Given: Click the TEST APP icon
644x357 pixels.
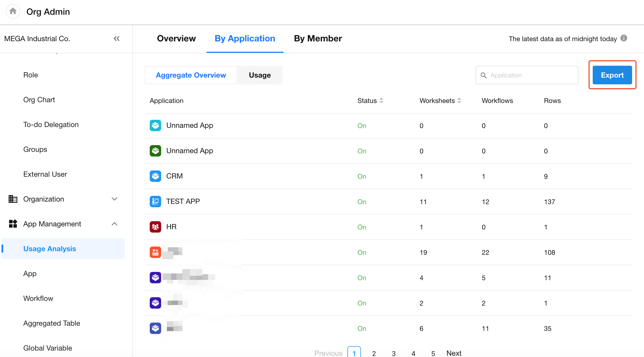Looking at the screenshot, I should click(x=155, y=202).
